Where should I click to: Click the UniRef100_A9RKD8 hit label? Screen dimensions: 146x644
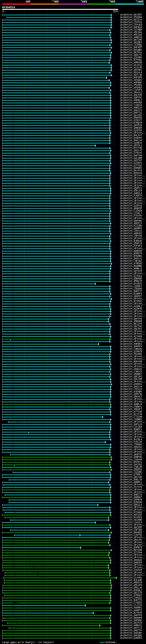click(x=131, y=63)
